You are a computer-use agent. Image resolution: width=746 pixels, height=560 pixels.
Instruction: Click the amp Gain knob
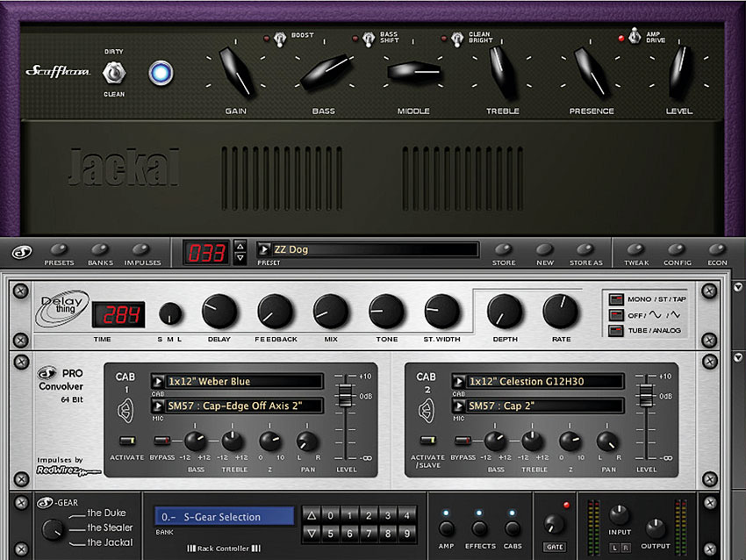tap(236, 72)
